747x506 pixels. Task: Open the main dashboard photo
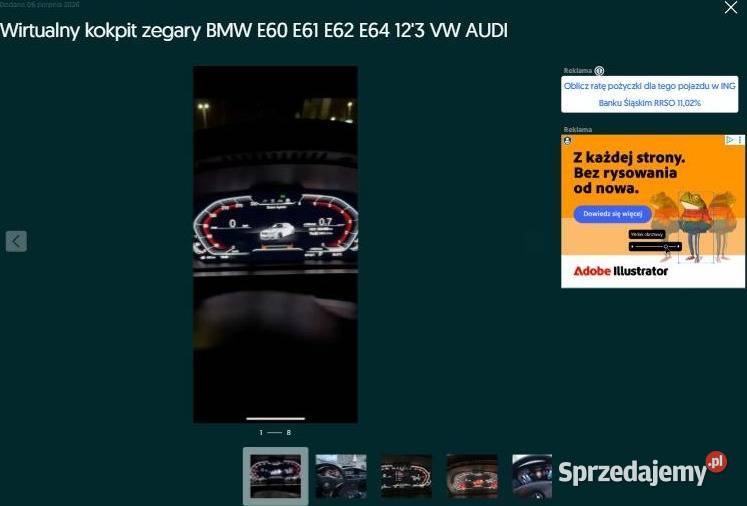275,244
